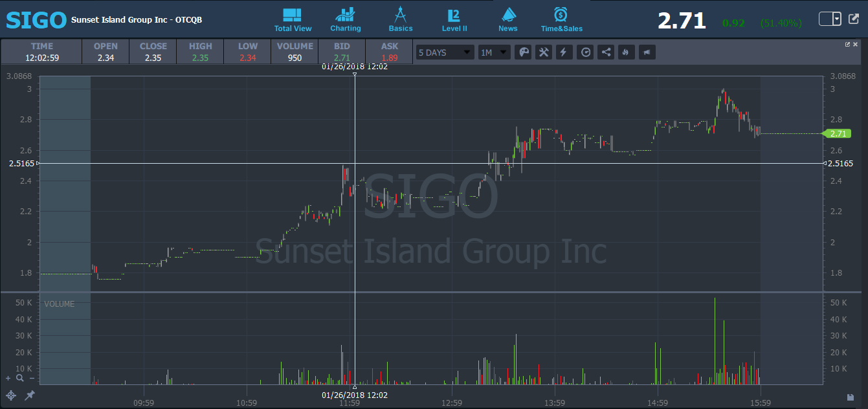
Task: Click the VOLUME pane label
Action: pos(59,304)
